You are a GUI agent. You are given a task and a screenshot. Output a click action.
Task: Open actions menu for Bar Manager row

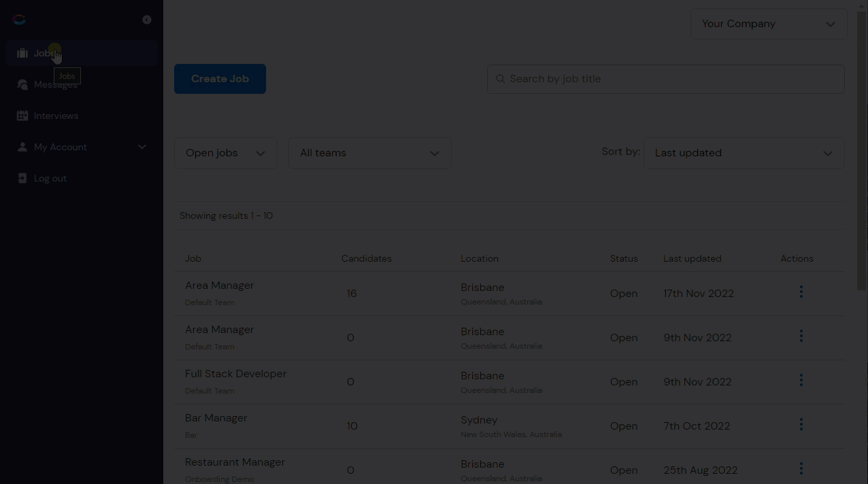click(801, 424)
